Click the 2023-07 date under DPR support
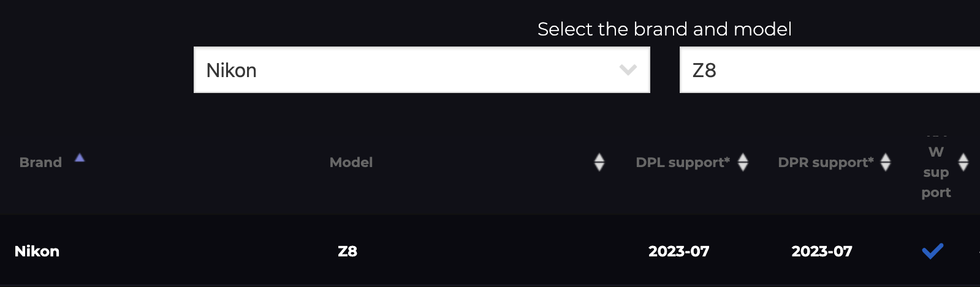Screen dimensions: 980x287 822,251
